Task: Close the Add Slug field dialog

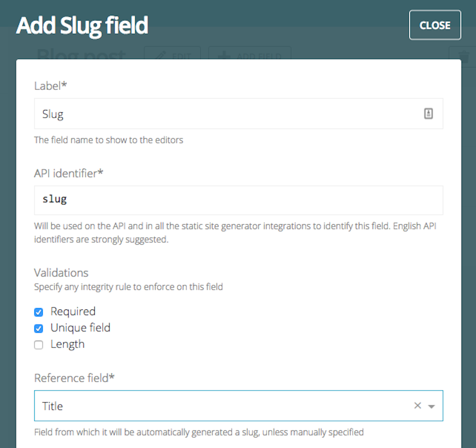Action: (435, 25)
